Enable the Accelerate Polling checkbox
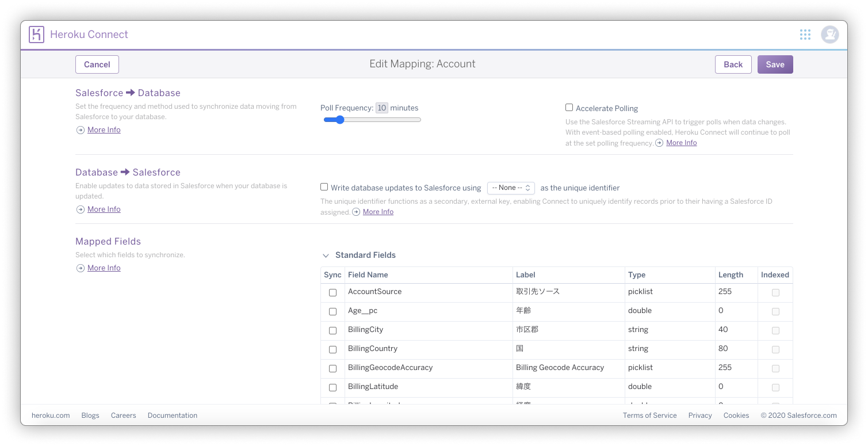The image size is (868, 446). coord(569,108)
